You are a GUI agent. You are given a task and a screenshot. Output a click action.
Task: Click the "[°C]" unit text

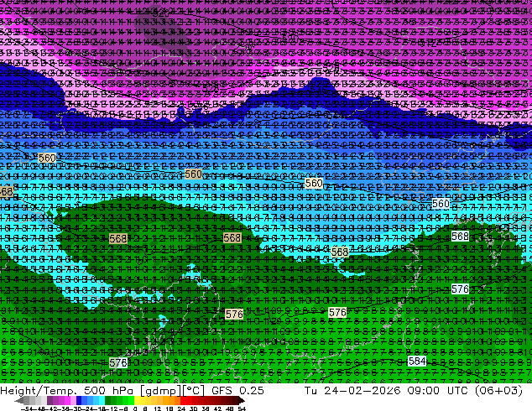(x=193, y=390)
